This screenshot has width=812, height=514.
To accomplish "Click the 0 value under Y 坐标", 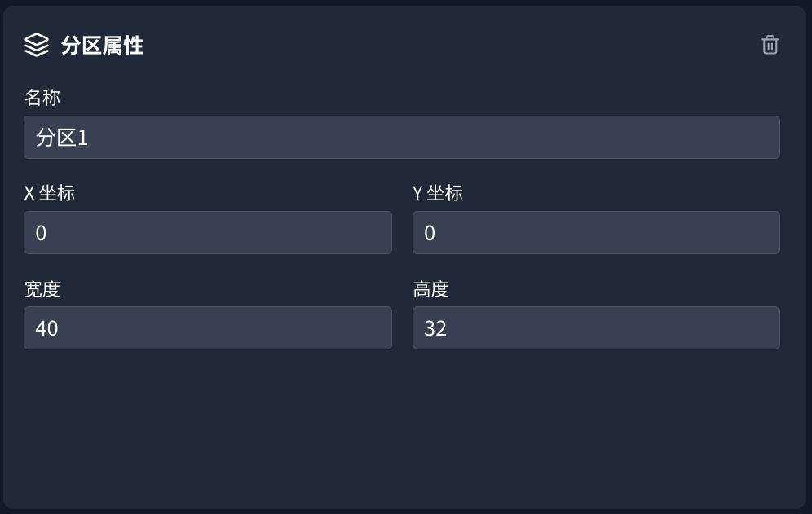I will point(430,234).
